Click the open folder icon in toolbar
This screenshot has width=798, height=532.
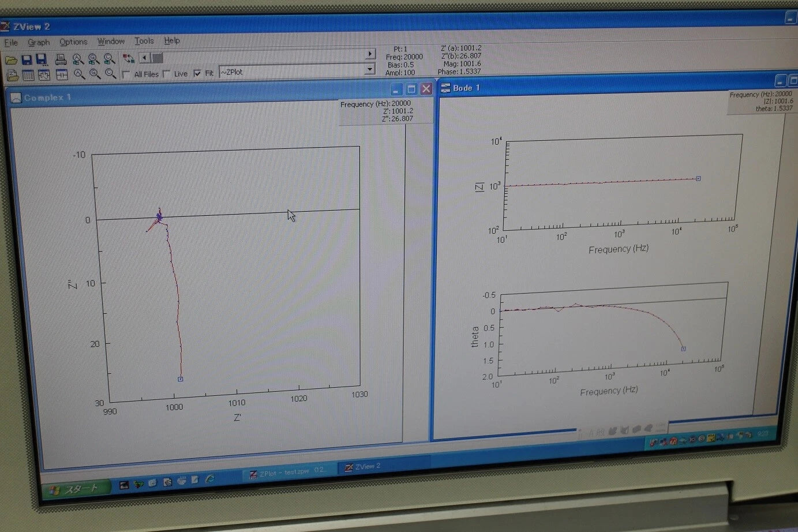(x=11, y=60)
